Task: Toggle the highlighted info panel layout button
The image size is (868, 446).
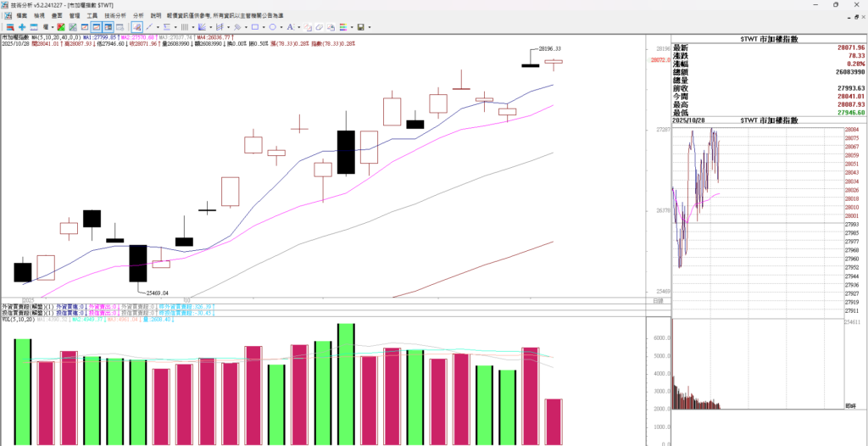Action: point(108,27)
